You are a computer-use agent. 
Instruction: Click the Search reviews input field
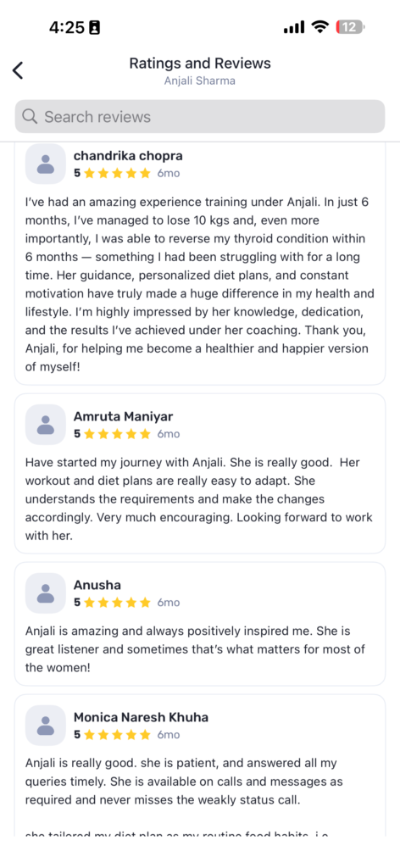pyautogui.click(x=200, y=116)
